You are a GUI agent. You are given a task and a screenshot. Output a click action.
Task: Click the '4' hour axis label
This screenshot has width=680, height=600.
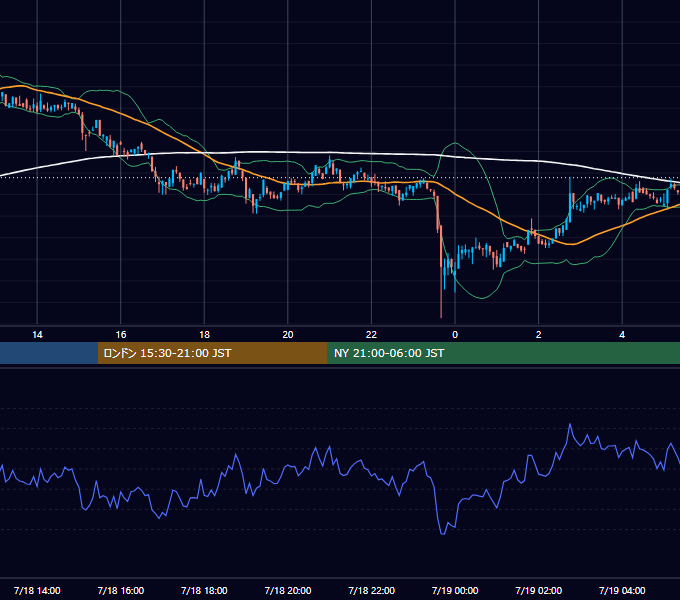622,335
